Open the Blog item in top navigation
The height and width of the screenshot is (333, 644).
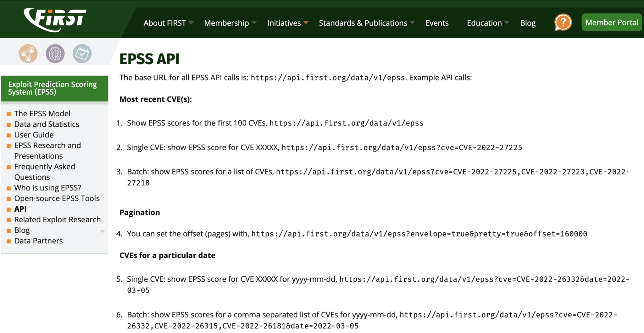528,23
